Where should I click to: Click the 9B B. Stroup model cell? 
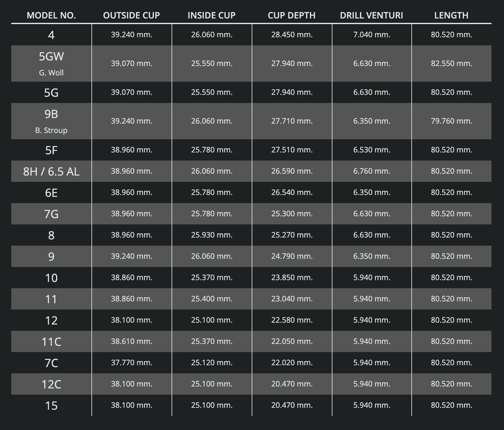pos(51,121)
